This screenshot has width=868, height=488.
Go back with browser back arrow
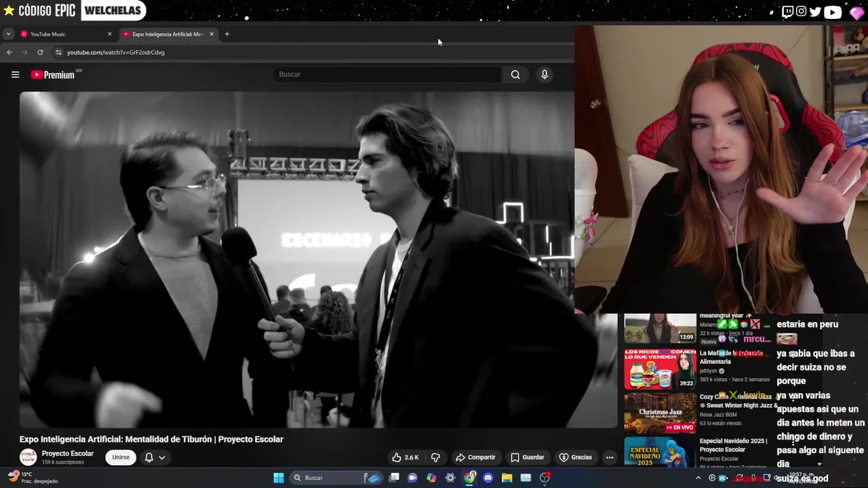coord(9,52)
